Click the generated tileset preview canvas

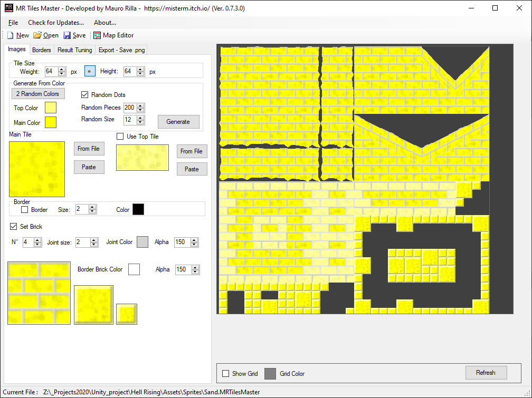(365, 179)
